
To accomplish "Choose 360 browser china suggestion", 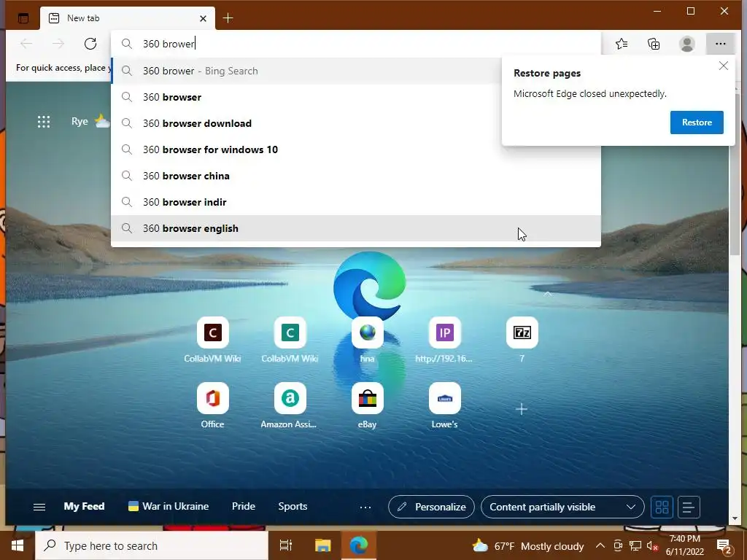I will point(355,176).
